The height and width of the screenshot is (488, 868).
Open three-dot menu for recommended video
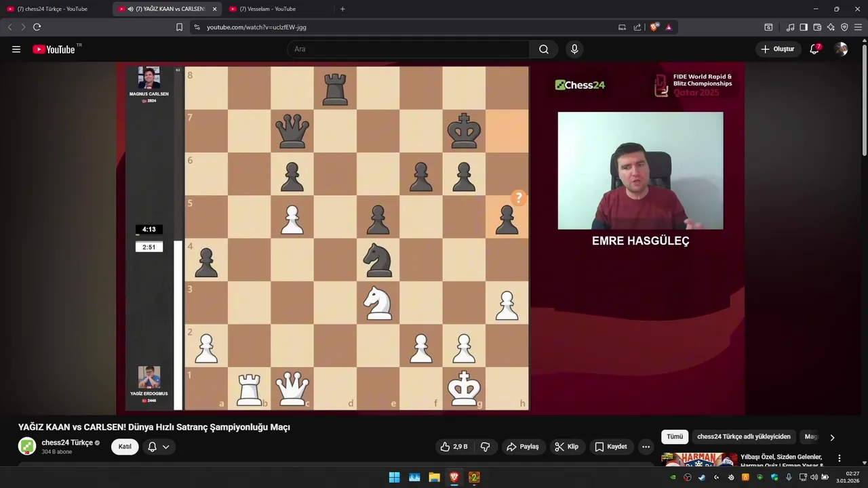(x=840, y=458)
